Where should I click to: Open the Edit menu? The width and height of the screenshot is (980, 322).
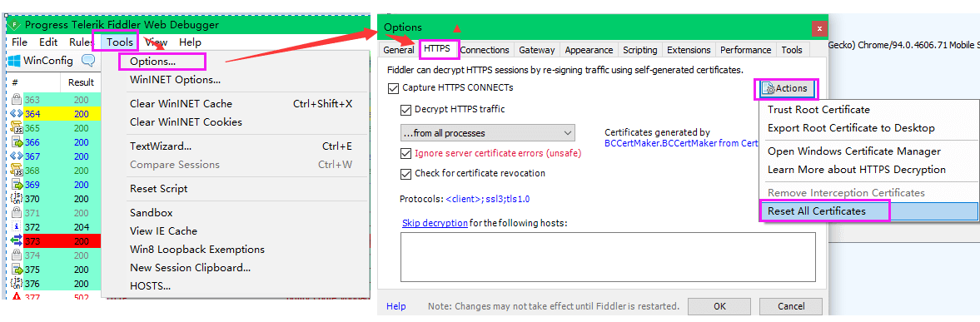pyautogui.click(x=48, y=42)
